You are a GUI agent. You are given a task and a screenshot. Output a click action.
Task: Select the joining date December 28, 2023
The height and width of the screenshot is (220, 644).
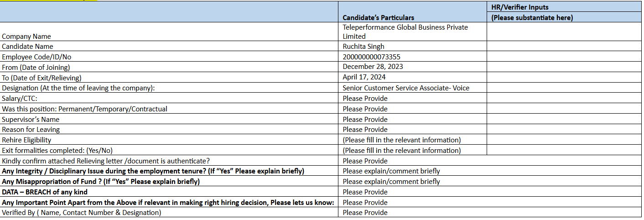[x=373, y=67]
